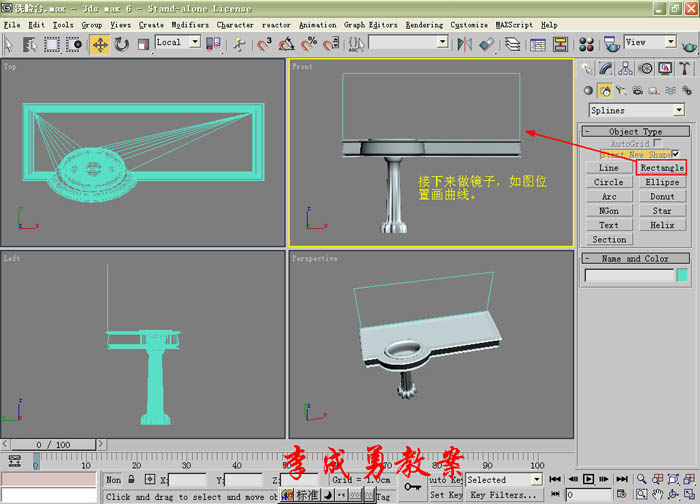Toggle the Angle Snap icon
This screenshot has width=700, height=504.
tap(287, 44)
